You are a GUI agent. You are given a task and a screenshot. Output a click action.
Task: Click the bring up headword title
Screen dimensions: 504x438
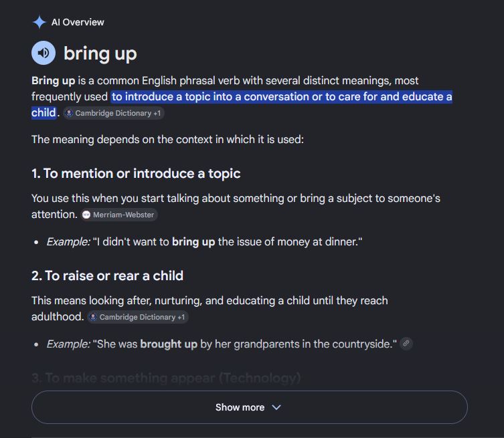coord(100,53)
